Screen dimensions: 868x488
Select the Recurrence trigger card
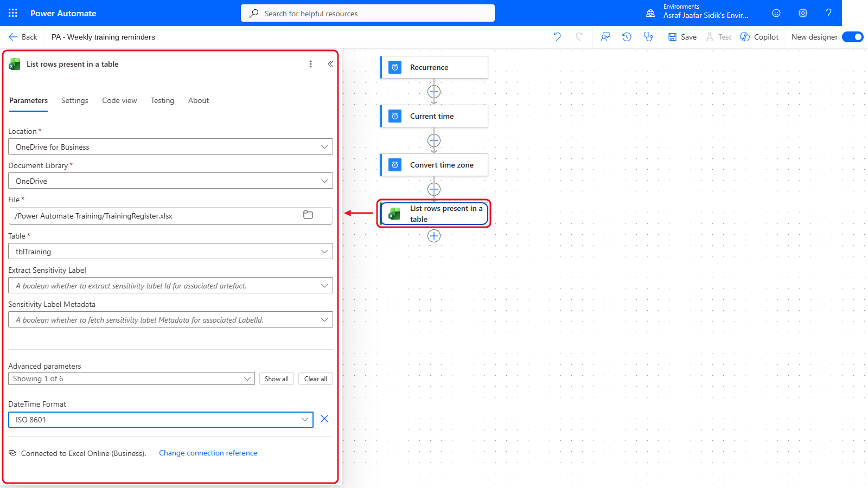[434, 67]
